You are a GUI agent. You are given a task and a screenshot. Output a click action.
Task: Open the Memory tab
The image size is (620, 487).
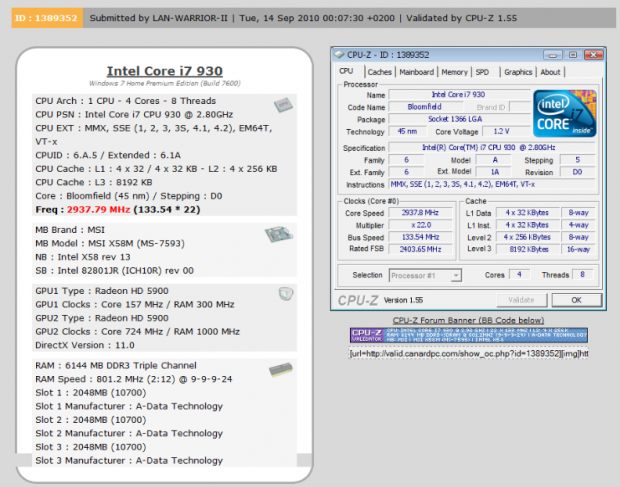coord(454,72)
